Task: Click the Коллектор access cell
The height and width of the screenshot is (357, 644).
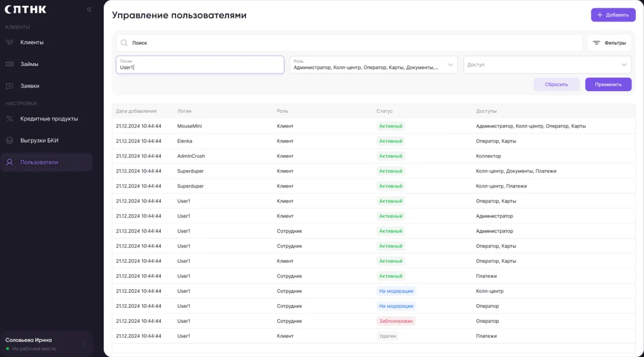Action: coord(488,156)
